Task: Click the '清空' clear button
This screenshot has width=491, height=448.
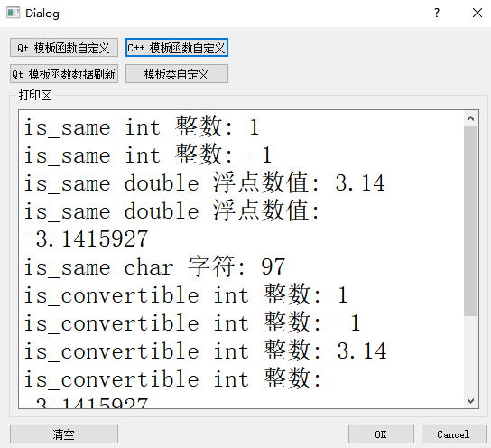Action: [x=64, y=434]
